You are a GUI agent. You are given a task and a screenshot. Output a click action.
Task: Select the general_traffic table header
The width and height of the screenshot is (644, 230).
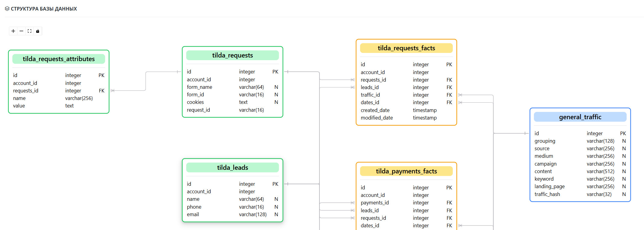click(580, 117)
